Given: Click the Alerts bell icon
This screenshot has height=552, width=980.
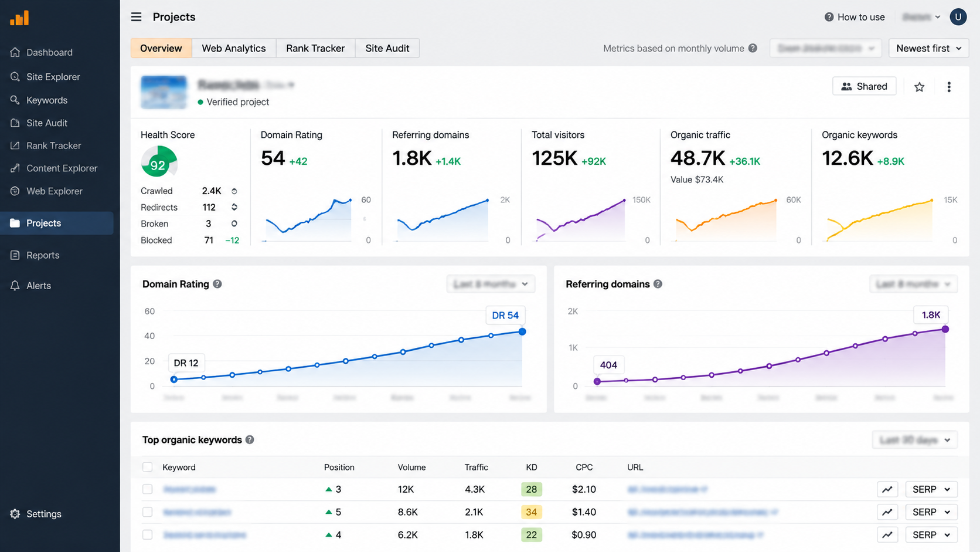Looking at the screenshot, I should click(15, 286).
